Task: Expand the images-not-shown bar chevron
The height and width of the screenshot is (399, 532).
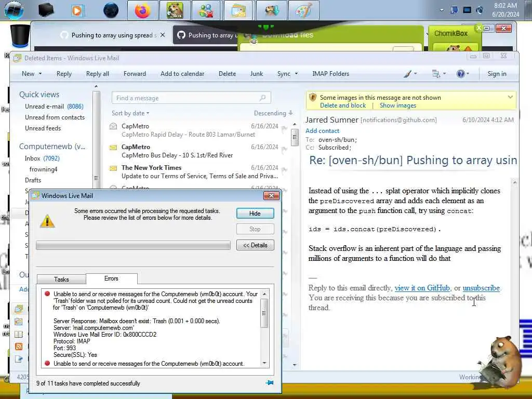Action: [x=510, y=97]
